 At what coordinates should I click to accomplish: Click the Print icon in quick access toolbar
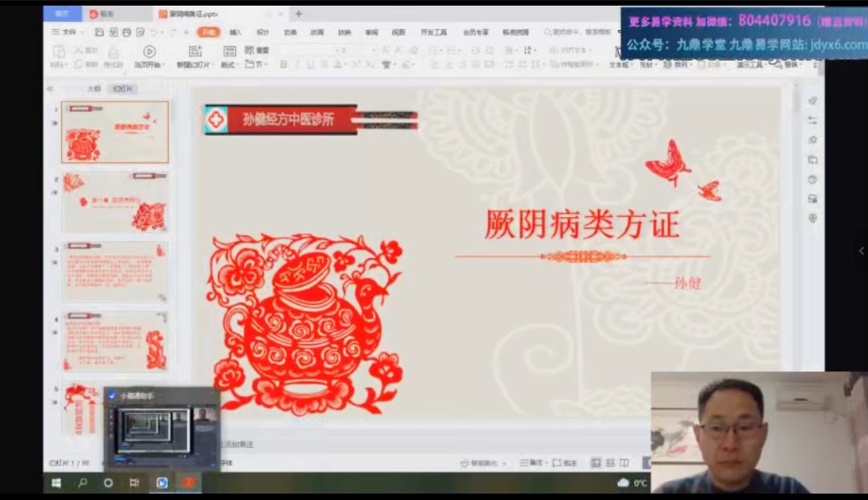tap(126, 32)
